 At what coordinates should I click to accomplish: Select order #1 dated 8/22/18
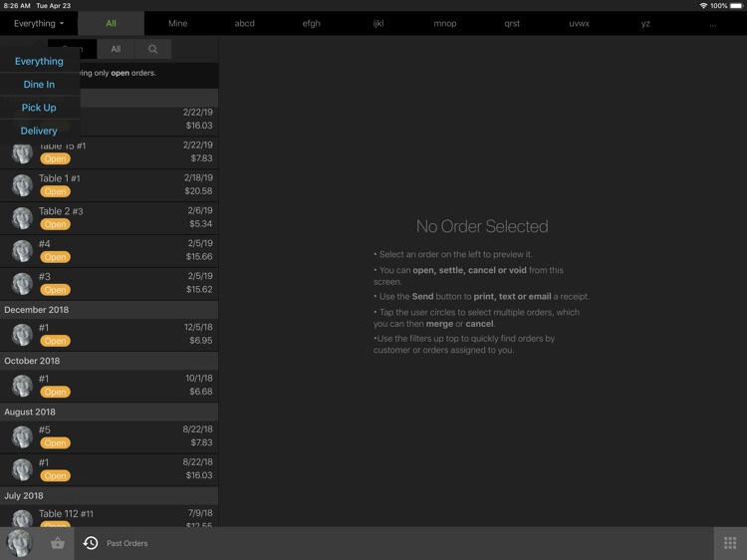[x=110, y=469]
